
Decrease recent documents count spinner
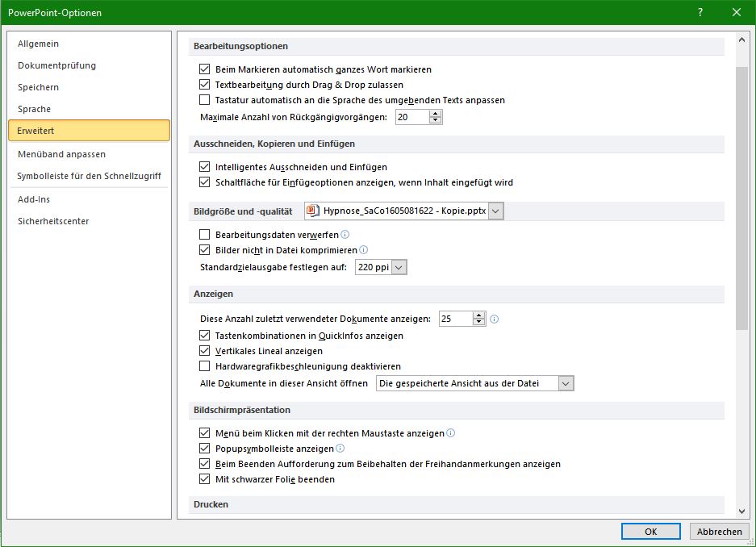[479, 323]
